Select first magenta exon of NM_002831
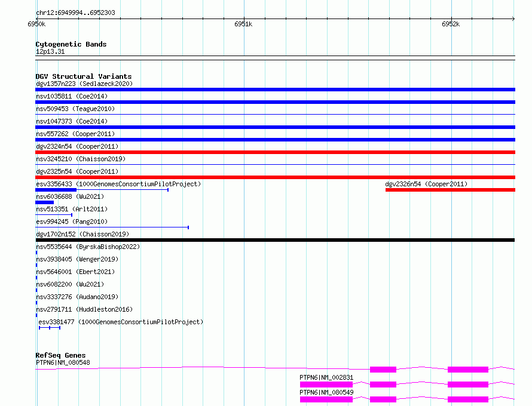The width and height of the screenshot is (532, 406). [x=326, y=385]
